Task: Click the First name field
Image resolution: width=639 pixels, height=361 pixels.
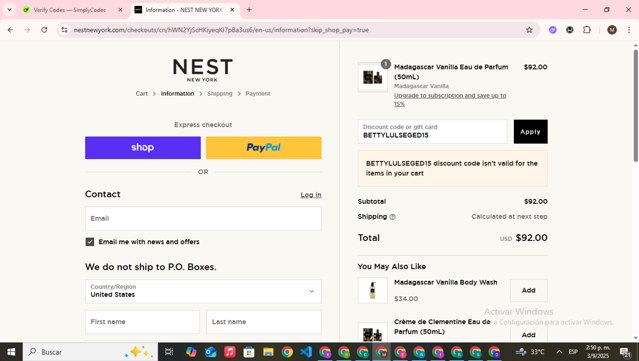Action: pyautogui.click(x=142, y=322)
